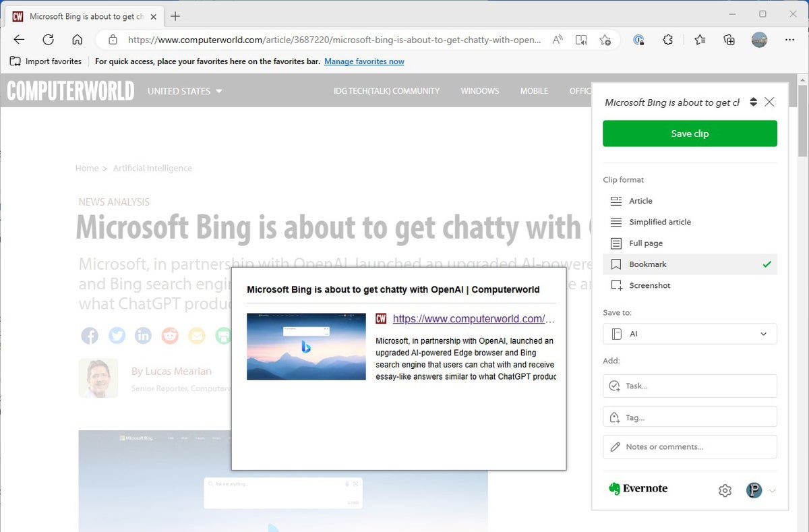Open Edge Settings and more menu
The height and width of the screenshot is (532, 809).
790,40
